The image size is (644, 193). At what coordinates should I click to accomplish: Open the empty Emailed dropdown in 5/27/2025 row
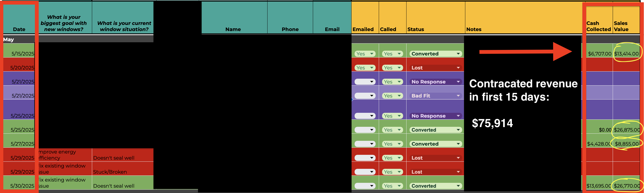(x=365, y=144)
